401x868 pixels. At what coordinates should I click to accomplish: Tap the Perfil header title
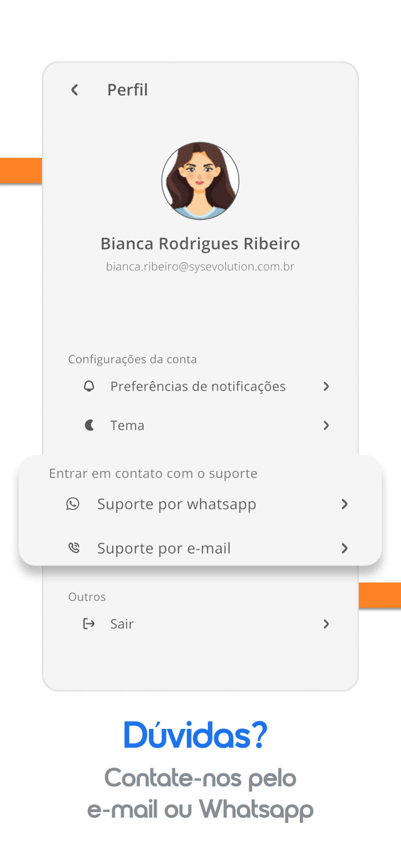pos(128,90)
